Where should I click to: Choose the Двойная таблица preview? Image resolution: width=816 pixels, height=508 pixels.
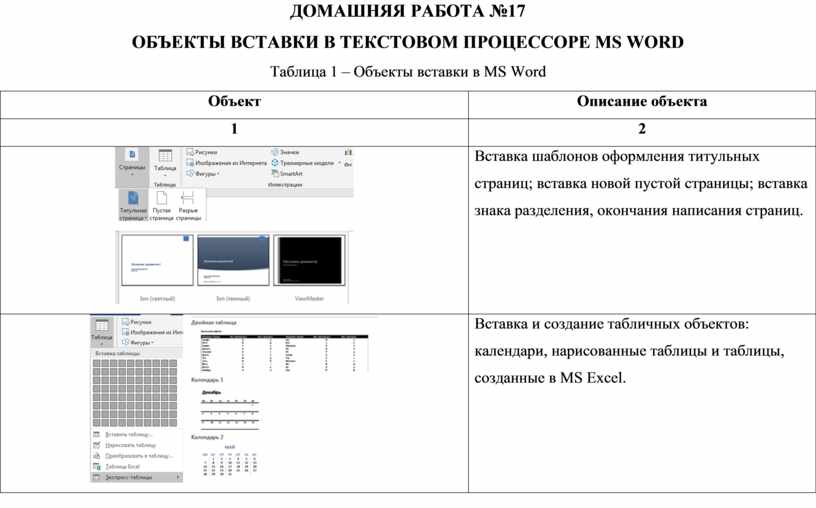284,351
